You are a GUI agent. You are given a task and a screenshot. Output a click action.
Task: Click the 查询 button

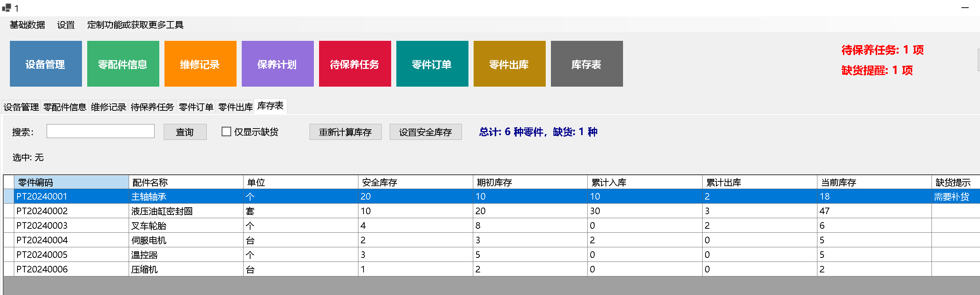[x=185, y=132]
